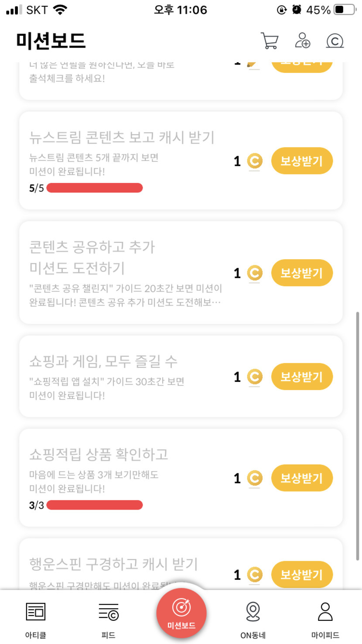The height and width of the screenshot is (644, 362).
Task: Tap the gold coin on 행운스핀 mission
Action: coord(255,575)
